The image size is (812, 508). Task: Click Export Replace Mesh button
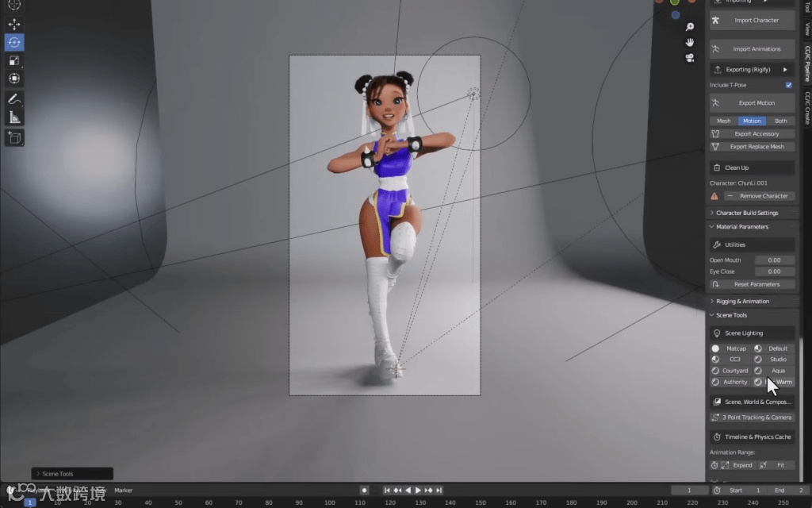(752, 147)
